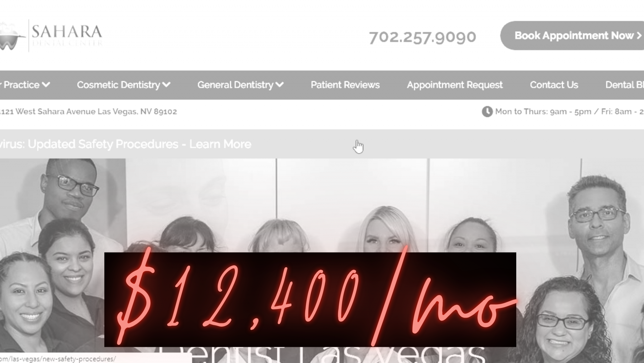Open the Dental Blog menu item

(x=625, y=85)
